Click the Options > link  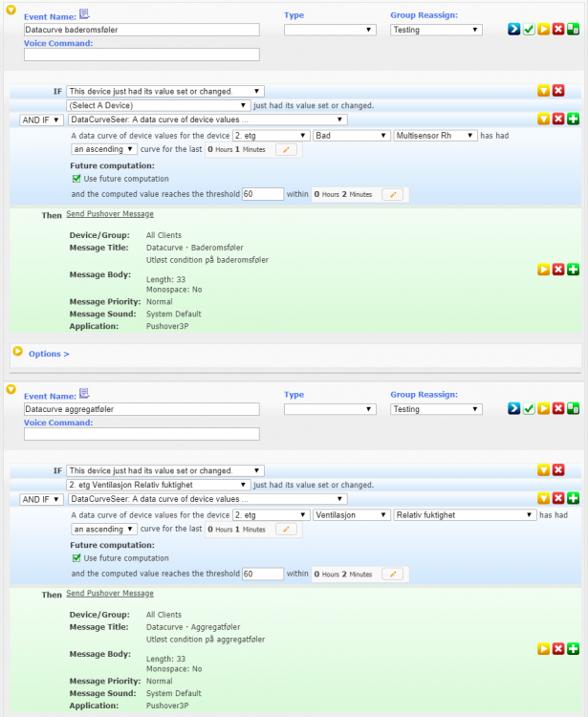[49, 354]
